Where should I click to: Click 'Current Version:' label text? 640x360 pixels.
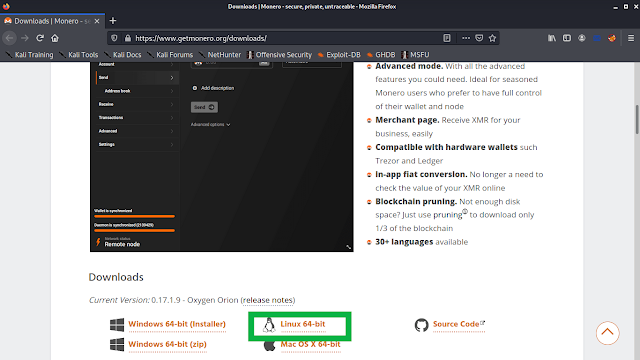click(119, 300)
